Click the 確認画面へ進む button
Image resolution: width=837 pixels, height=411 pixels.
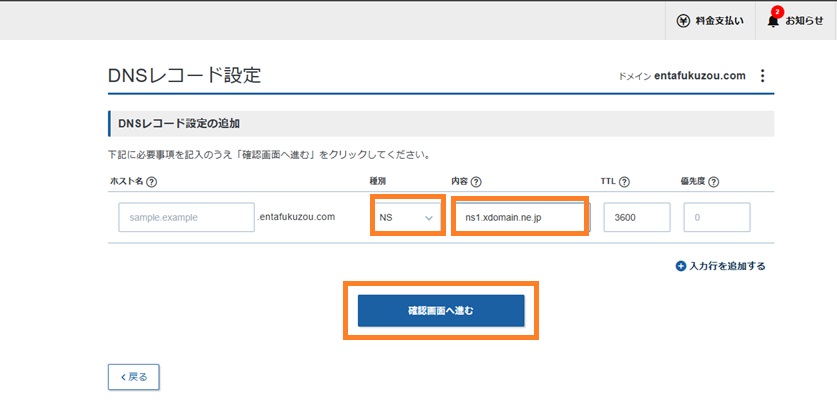(441, 311)
